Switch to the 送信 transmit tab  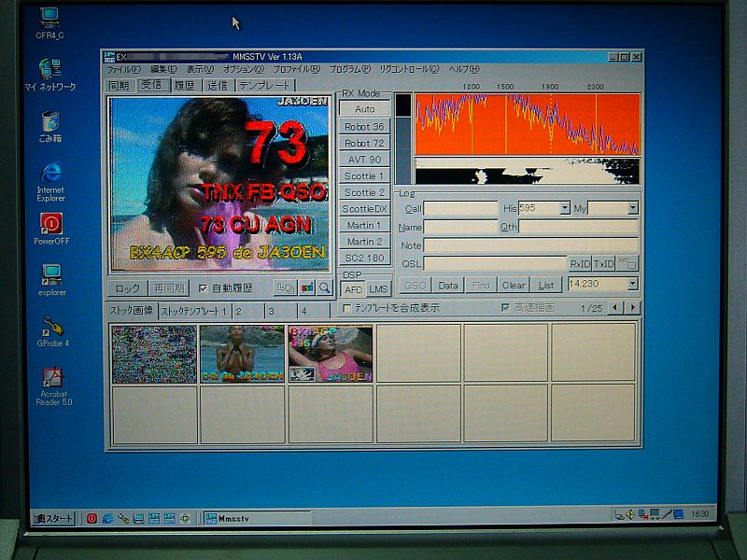pos(217,85)
